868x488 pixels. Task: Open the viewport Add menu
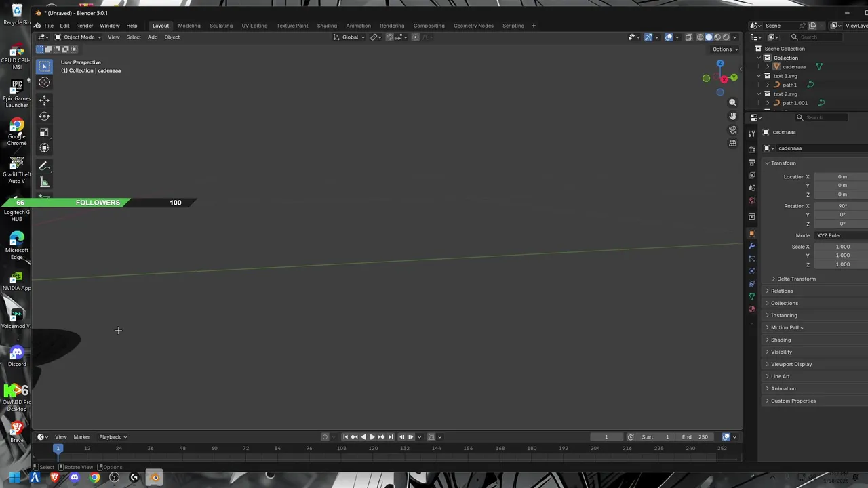pyautogui.click(x=153, y=37)
